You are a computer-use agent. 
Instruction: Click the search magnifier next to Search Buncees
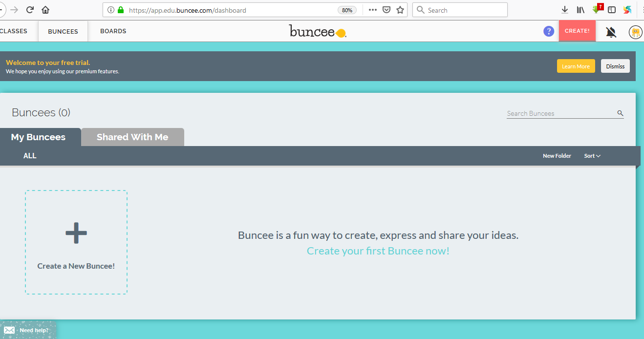click(x=620, y=113)
